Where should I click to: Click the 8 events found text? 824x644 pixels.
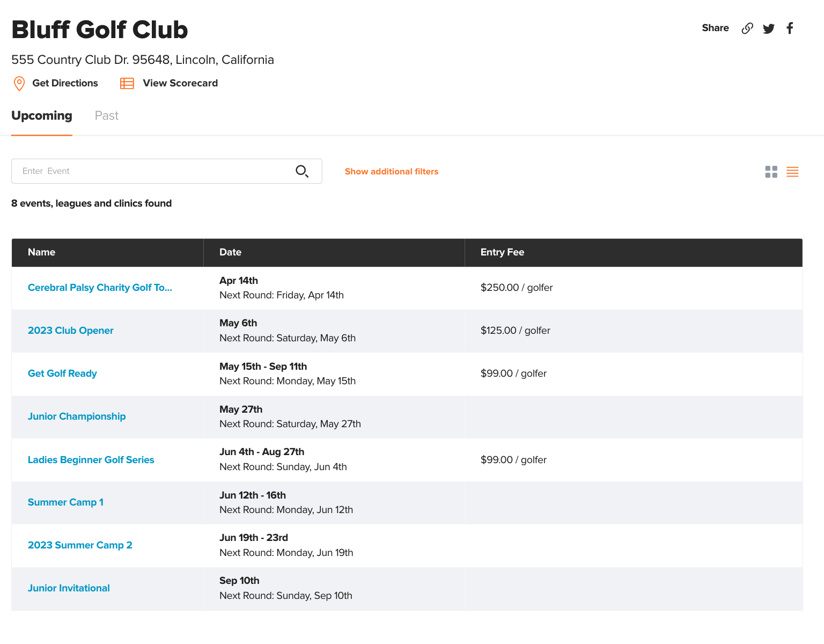(x=92, y=203)
